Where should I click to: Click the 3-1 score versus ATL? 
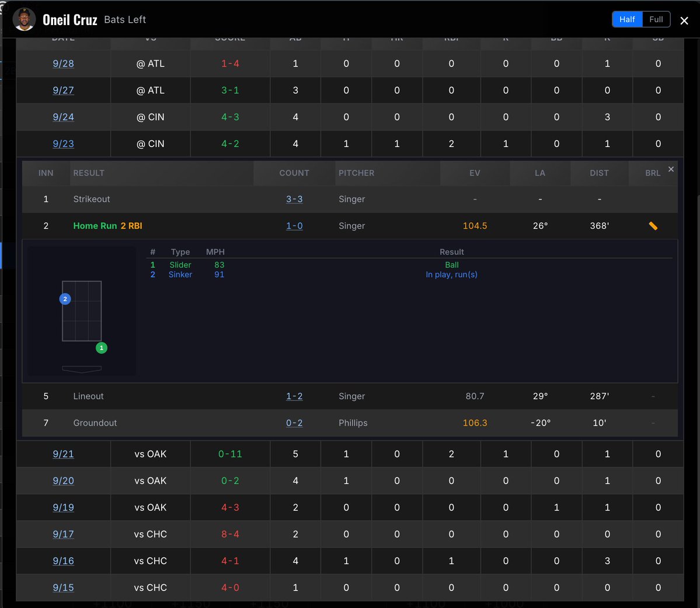(x=230, y=90)
